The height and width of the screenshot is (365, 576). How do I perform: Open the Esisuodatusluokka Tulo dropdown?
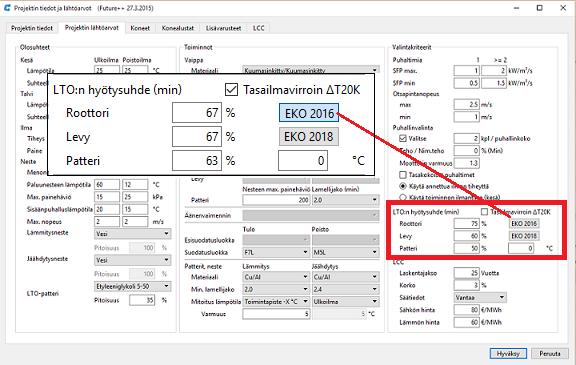(x=276, y=240)
